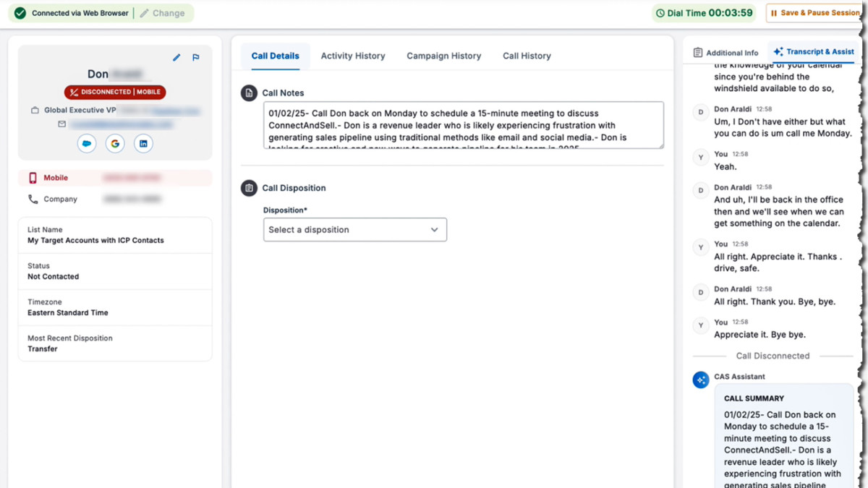Select the Company phone number row
Viewport: 868px width, 488px height.
(x=115, y=199)
